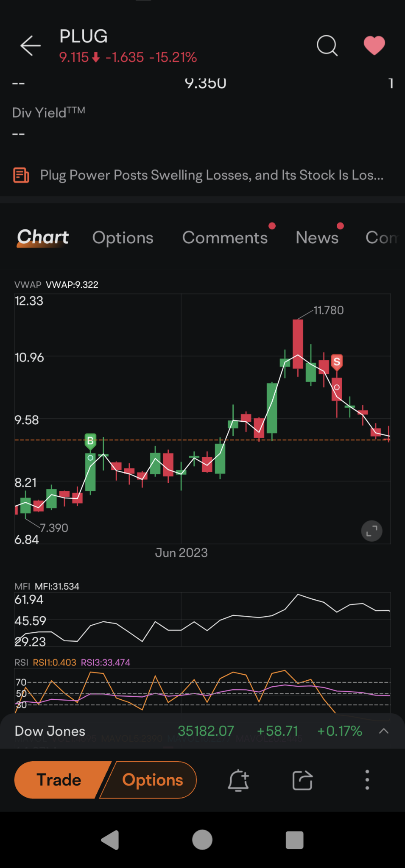Open the partially hidden Company tab
The height and width of the screenshot is (868, 405).
pos(382,238)
